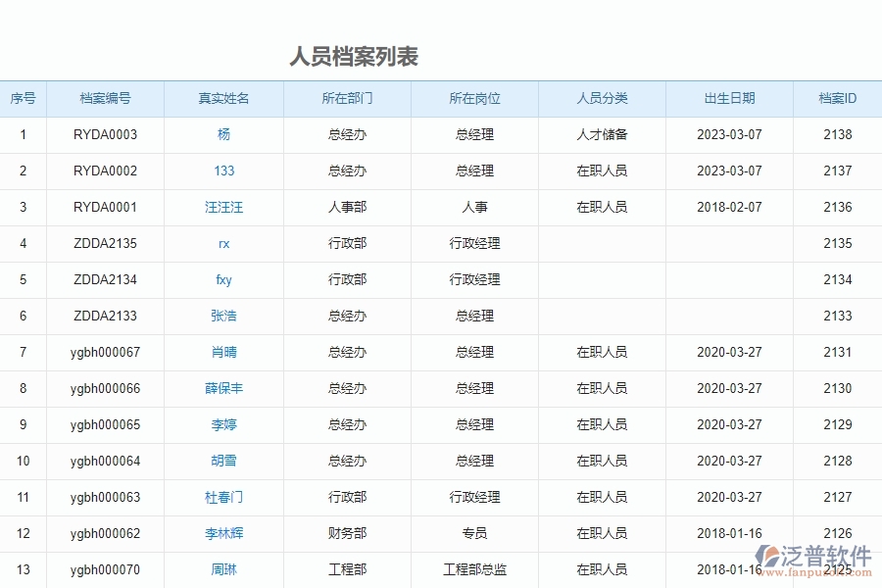The width and height of the screenshot is (882, 588).
Task: Open the profile link for 薛保丰
Action: click(223, 388)
